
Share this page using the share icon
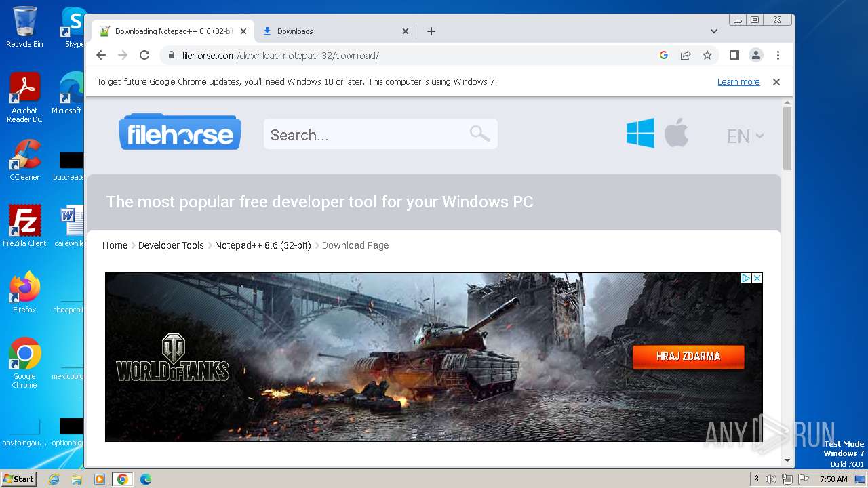click(686, 55)
